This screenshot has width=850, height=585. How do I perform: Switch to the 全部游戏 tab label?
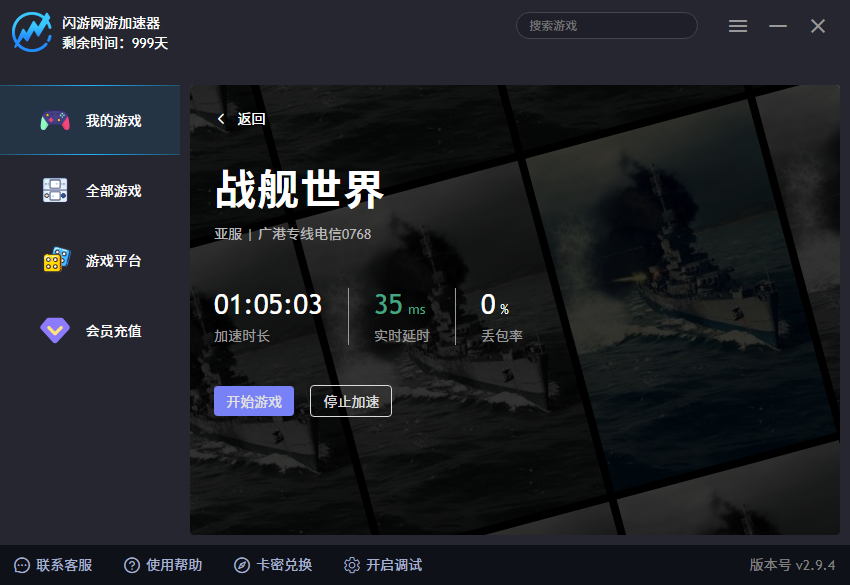(113, 191)
